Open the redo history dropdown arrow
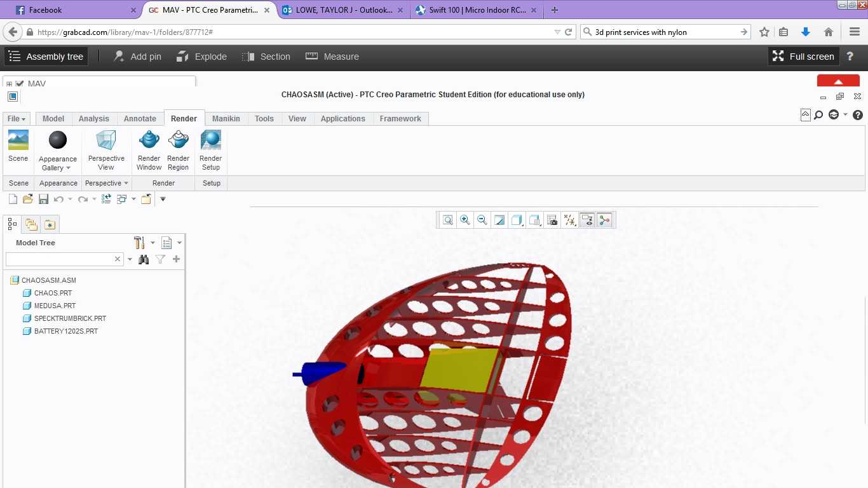Screen dimensions: 868x488 [x=94, y=200]
